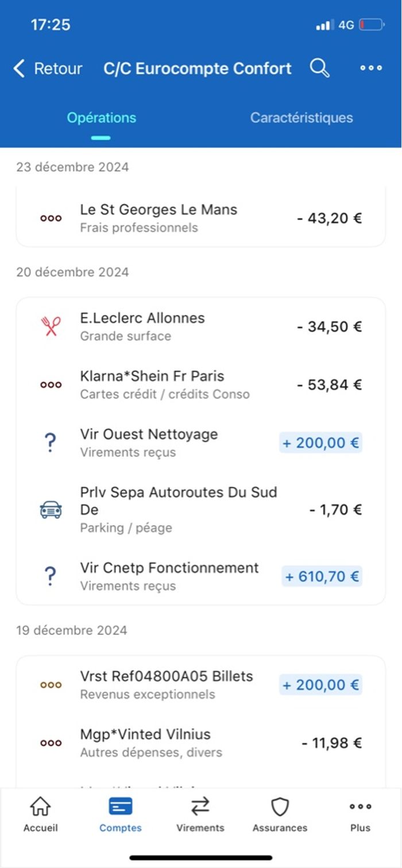
Task: Open Assurances shield in bottom bar
Action: [x=280, y=814]
